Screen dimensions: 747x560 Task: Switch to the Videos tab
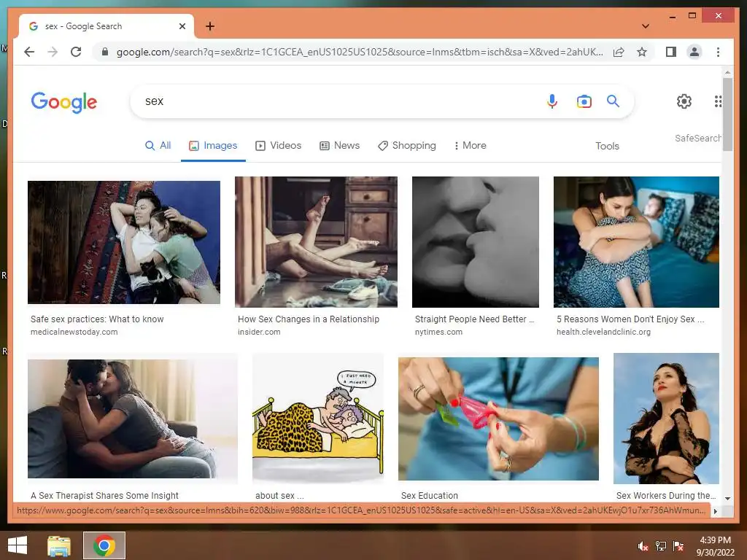278,145
